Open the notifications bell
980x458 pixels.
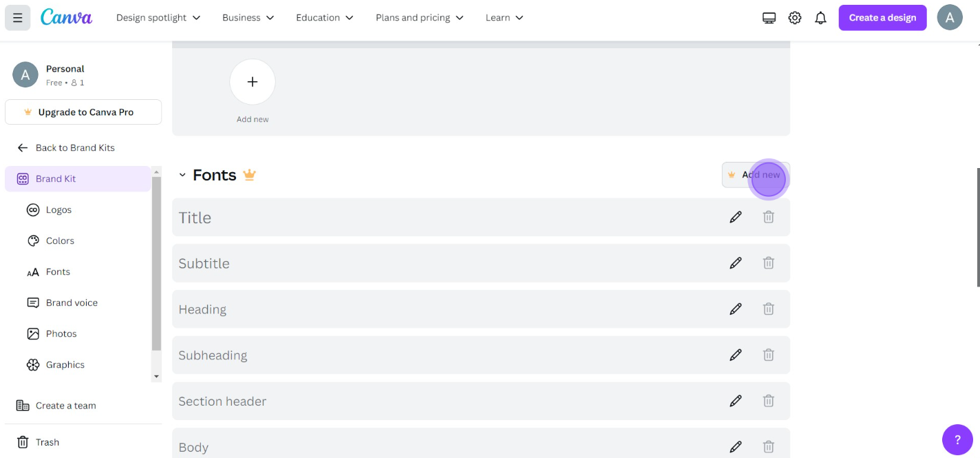820,18
